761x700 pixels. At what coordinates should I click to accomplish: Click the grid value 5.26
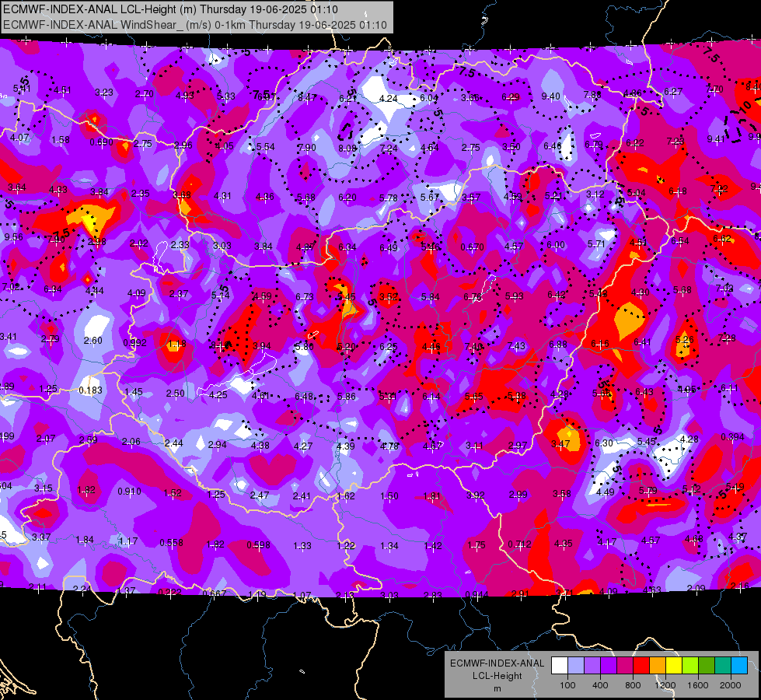(x=684, y=339)
